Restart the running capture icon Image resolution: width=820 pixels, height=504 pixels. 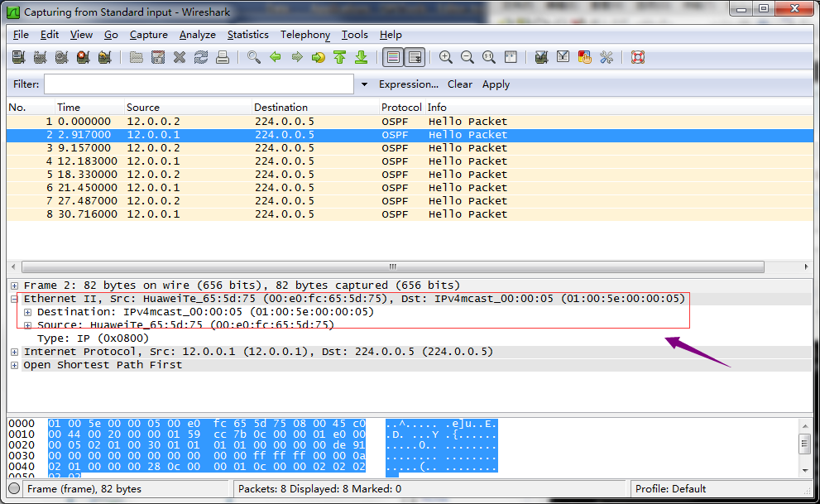click(x=104, y=57)
